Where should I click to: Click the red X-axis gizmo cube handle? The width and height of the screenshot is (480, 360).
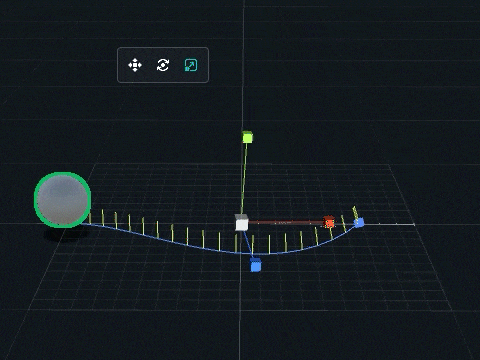click(329, 222)
